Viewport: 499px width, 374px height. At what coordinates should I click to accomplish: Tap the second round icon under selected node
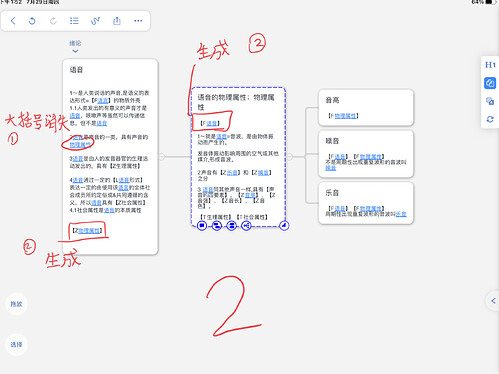(217, 226)
